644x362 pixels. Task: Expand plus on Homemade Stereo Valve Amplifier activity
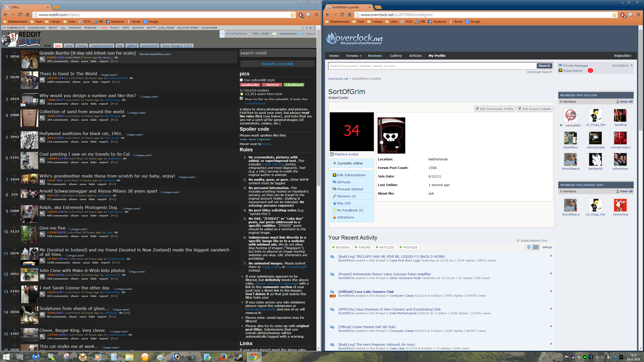pos(551,274)
